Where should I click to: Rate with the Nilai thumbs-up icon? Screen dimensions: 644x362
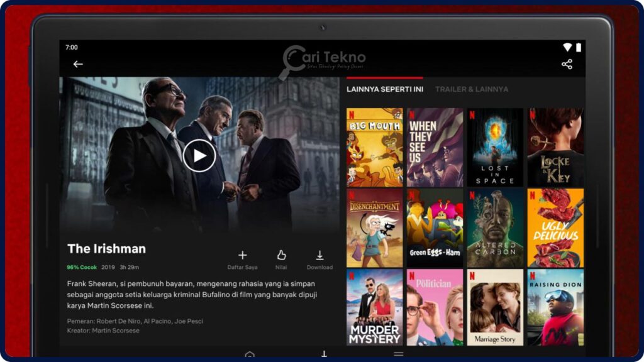pyautogui.click(x=281, y=255)
